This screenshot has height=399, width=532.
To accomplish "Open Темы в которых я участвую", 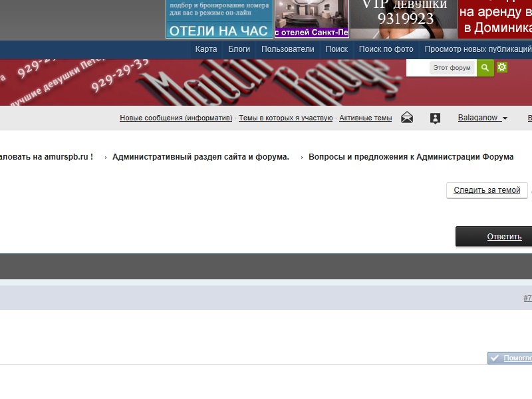I will coord(285,118).
